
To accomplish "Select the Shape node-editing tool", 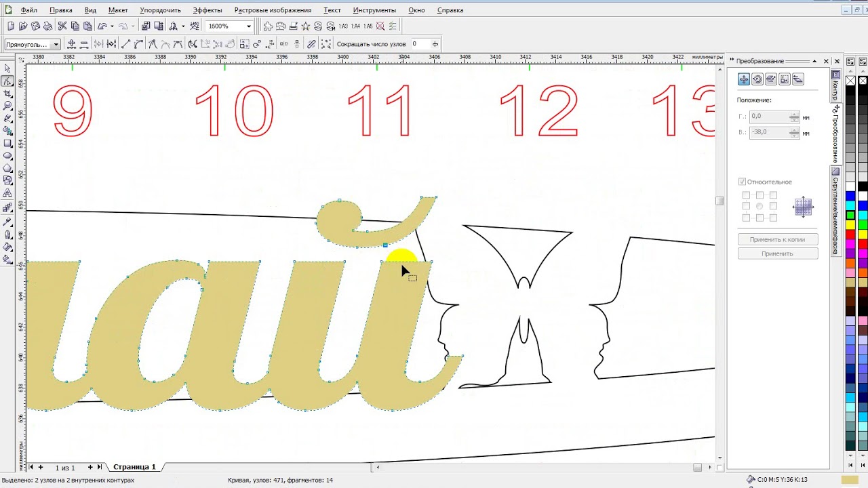I will (7, 81).
